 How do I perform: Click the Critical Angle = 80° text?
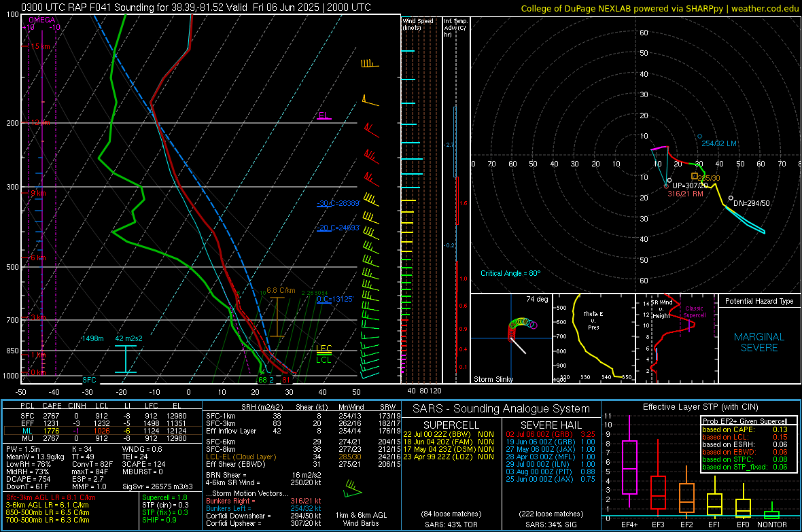[510, 273]
